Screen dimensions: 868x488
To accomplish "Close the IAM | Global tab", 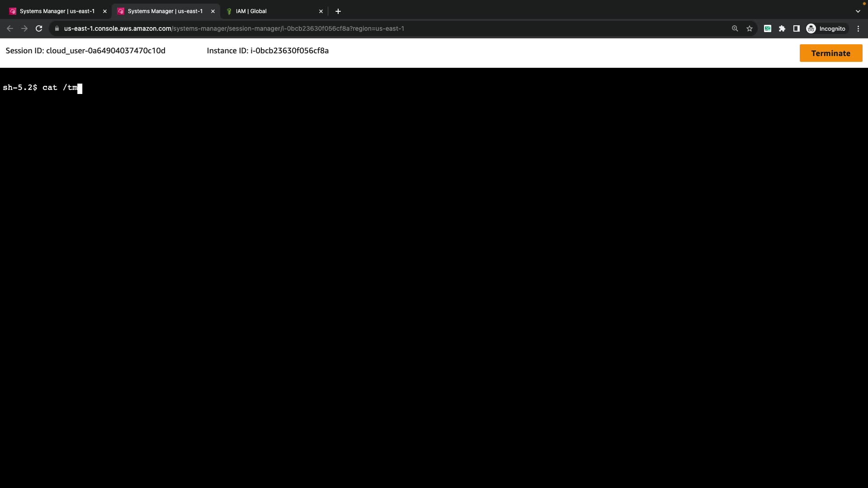I will (321, 11).
